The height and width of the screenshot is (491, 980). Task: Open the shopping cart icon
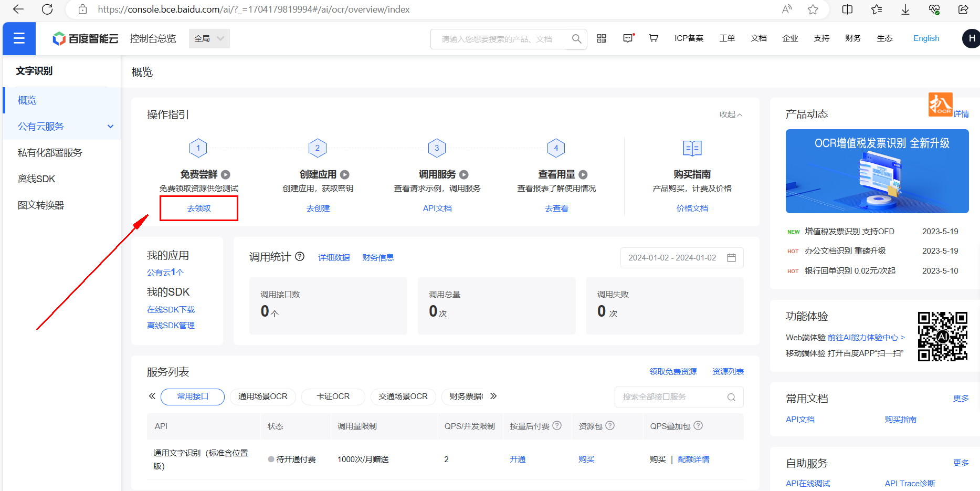pos(654,38)
